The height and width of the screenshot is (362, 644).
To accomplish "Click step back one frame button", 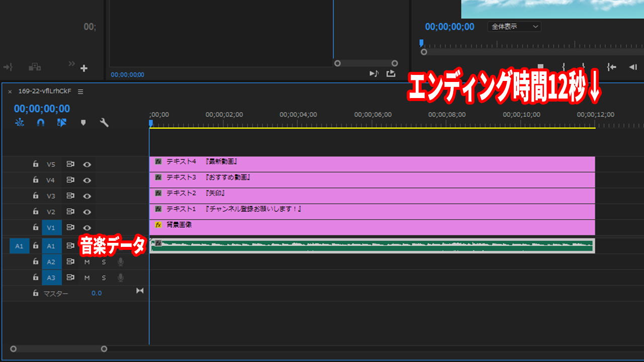I will tap(632, 67).
